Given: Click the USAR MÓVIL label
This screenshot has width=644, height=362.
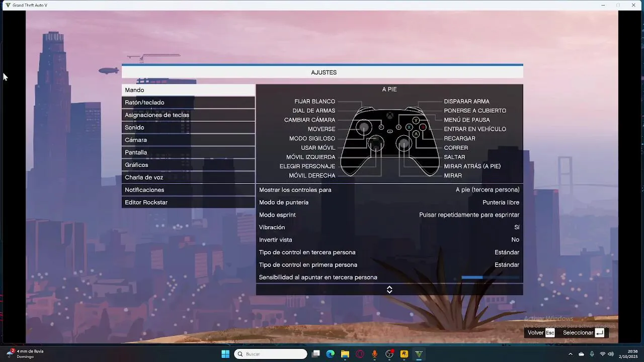Looking at the screenshot, I should click(x=318, y=148).
